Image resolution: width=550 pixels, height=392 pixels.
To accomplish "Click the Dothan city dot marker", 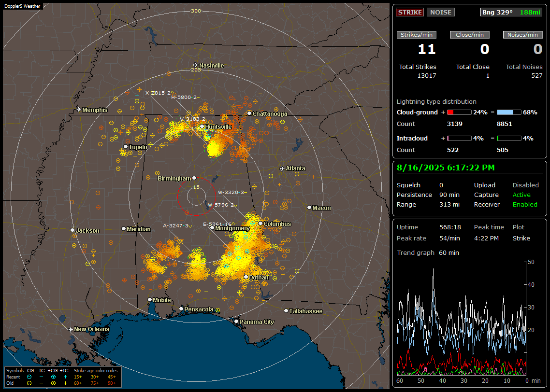I will point(246,277).
